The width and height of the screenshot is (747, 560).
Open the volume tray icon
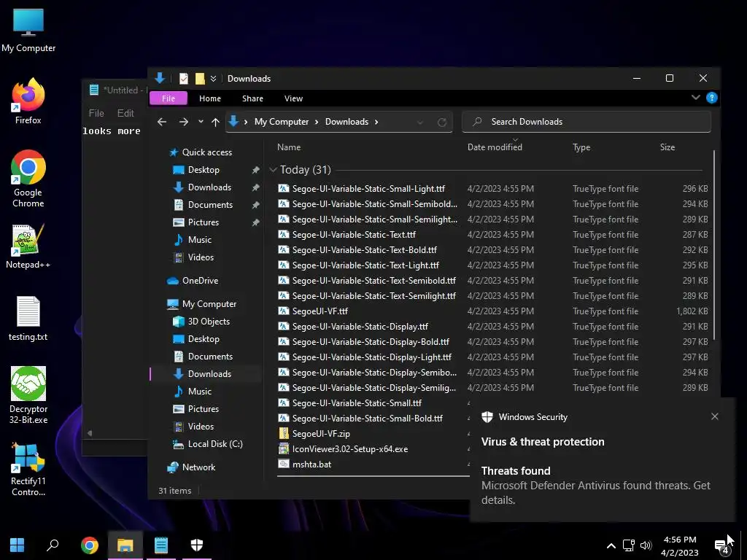pos(646,545)
